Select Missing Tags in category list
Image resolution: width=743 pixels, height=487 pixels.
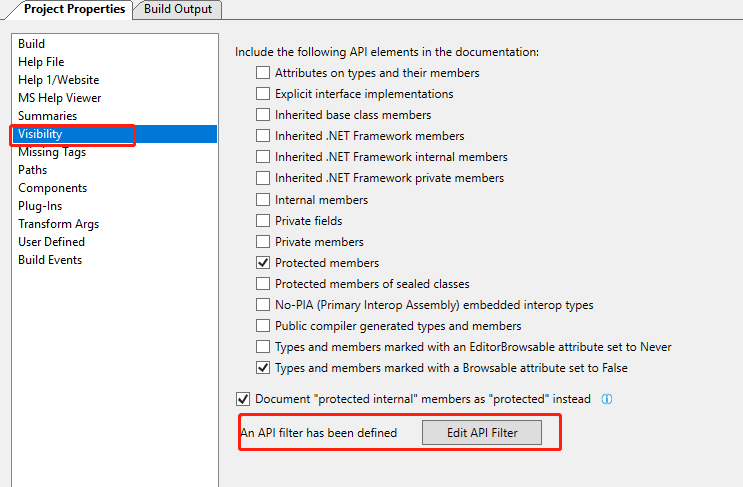[x=52, y=152]
